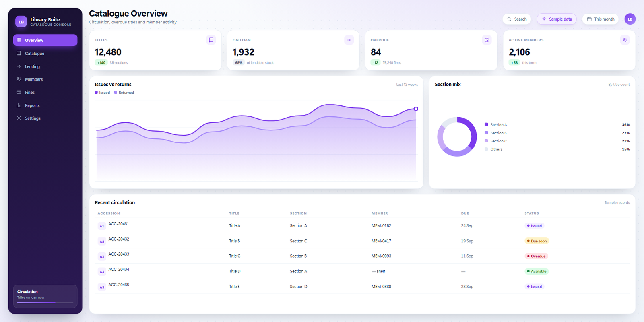
Task: Click member MEM-0417
Action: click(381, 241)
